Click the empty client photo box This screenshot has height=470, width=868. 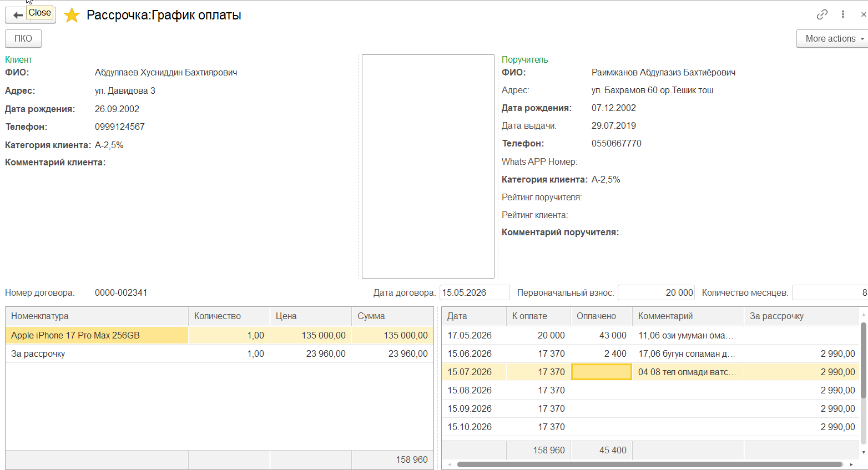[x=428, y=166]
